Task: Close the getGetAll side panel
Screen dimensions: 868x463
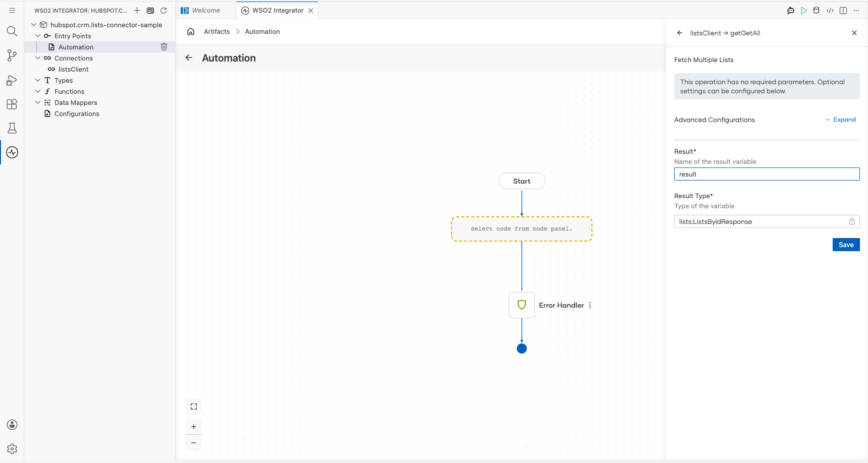Action: pyautogui.click(x=854, y=33)
